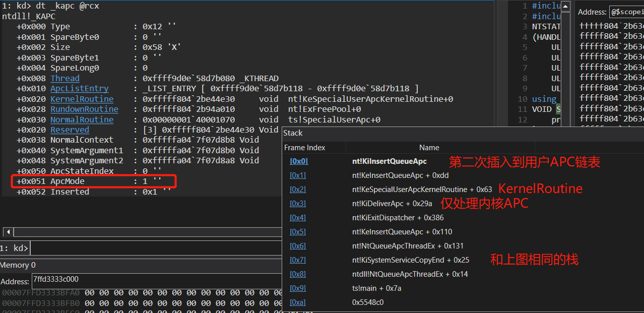Click memory row 00007FFD3333BFA0

coord(142,292)
